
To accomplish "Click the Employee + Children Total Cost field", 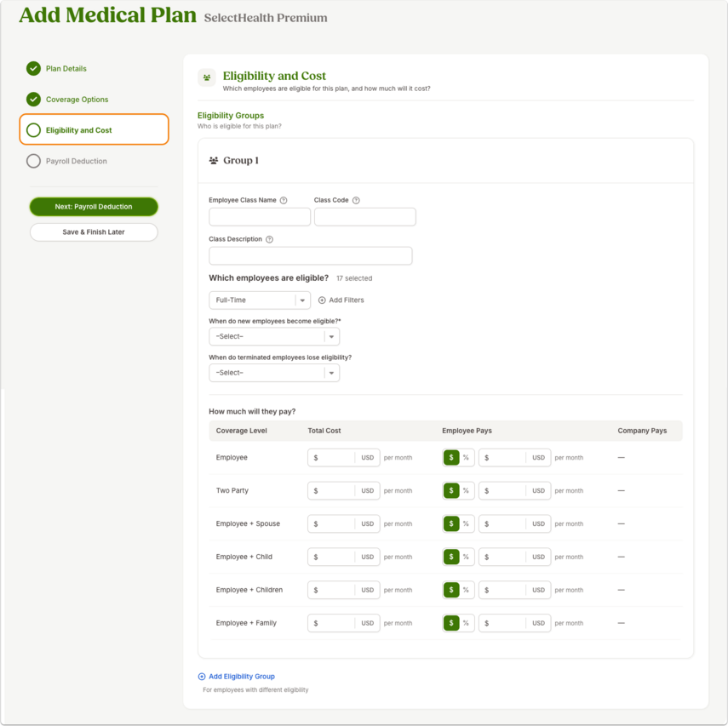I will click(x=344, y=590).
